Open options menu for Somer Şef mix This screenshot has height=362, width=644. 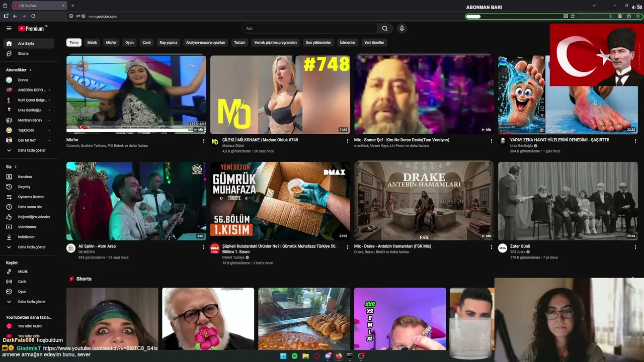point(492,141)
